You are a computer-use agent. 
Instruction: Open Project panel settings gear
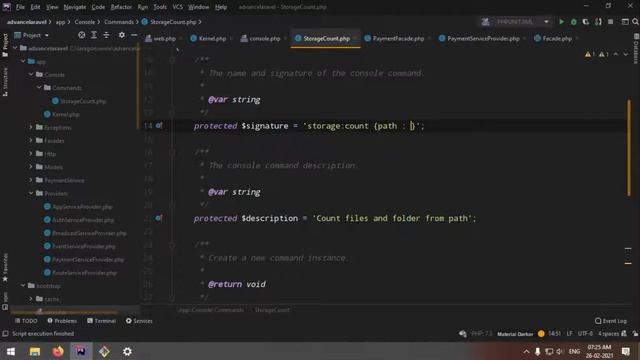click(x=122, y=35)
